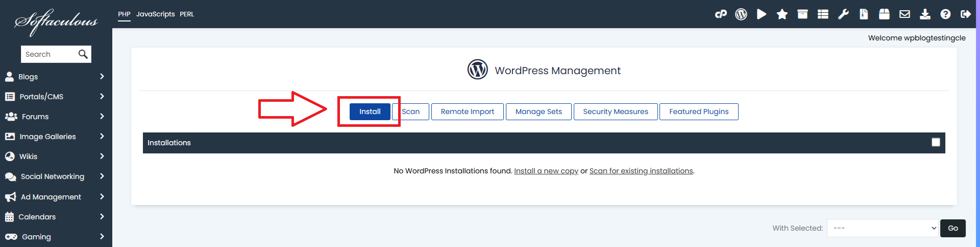980x247 pixels.
Task: Open the help question mark icon
Action: pos(945,14)
